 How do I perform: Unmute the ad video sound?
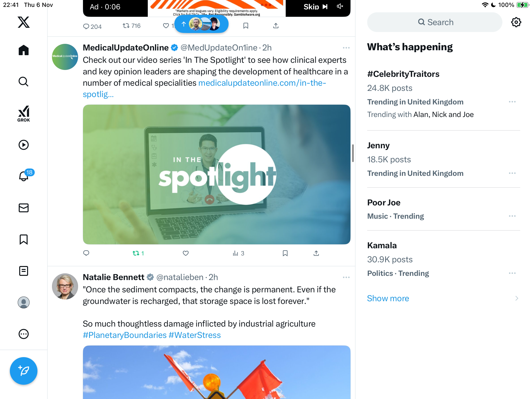[340, 7]
